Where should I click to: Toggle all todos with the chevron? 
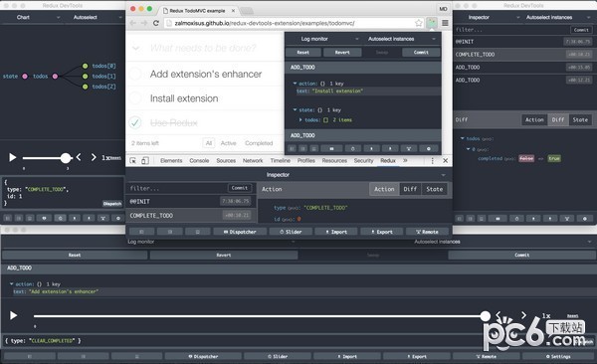(x=135, y=48)
